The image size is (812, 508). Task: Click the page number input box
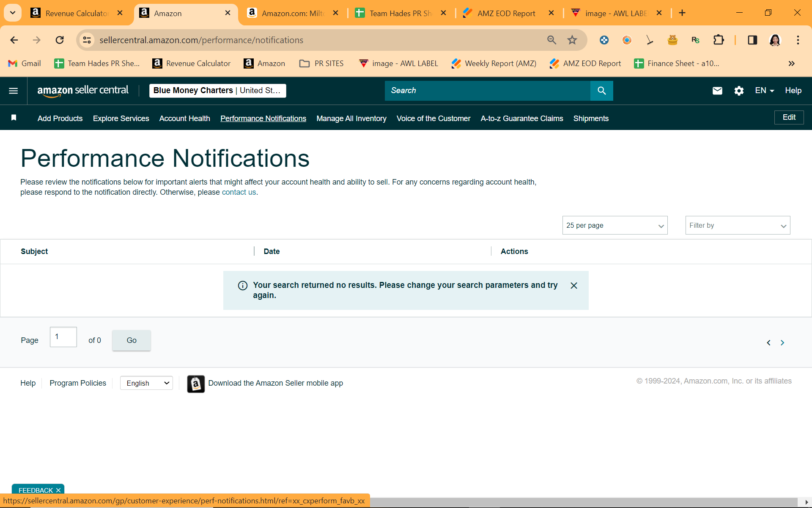[63, 337]
